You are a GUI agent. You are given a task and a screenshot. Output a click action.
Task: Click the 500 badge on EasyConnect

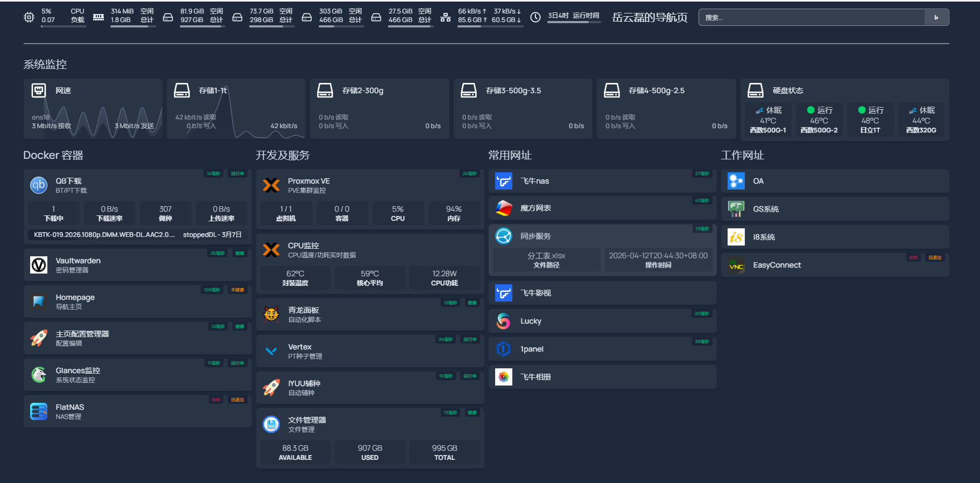click(x=913, y=257)
